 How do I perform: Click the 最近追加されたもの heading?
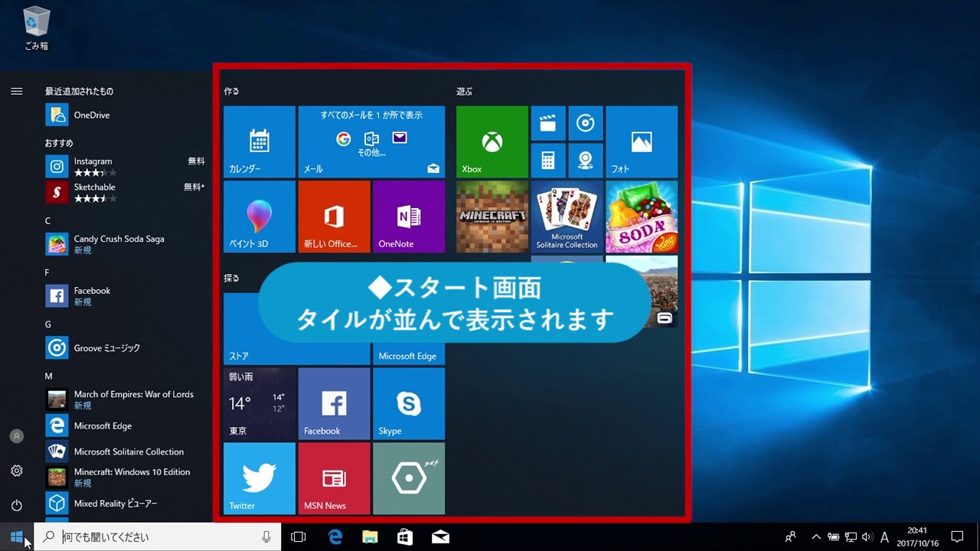[79, 91]
